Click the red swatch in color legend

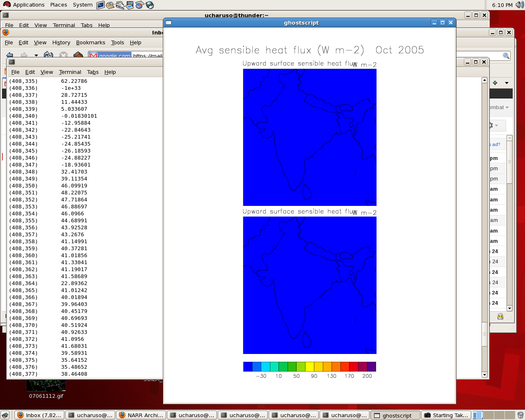pyautogui.click(x=354, y=367)
